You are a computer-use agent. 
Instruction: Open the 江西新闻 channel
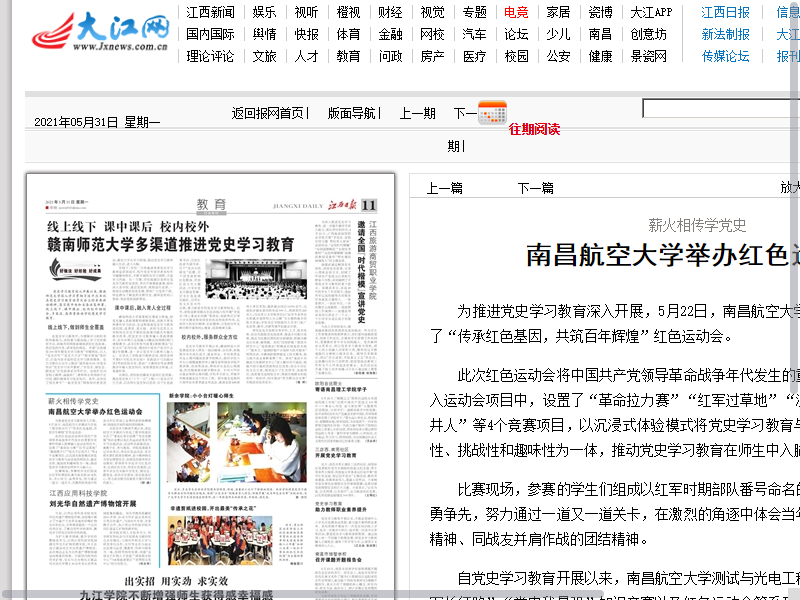[x=210, y=12]
